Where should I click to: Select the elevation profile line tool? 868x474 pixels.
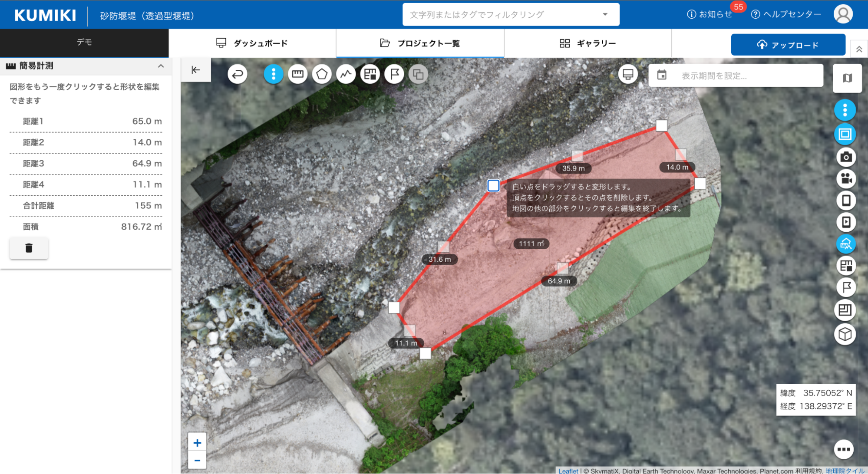pyautogui.click(x=346, y=74)
